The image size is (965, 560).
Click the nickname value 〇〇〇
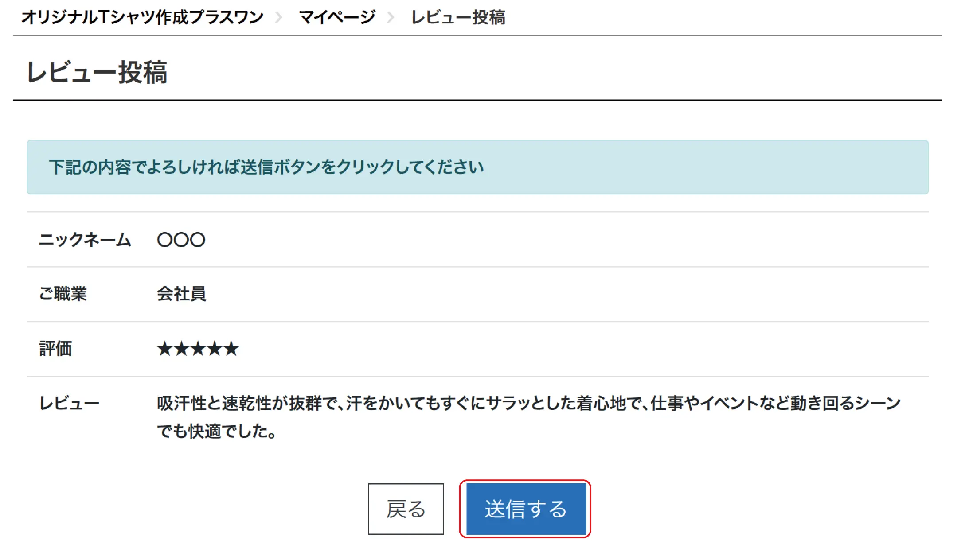click(181, 240)
